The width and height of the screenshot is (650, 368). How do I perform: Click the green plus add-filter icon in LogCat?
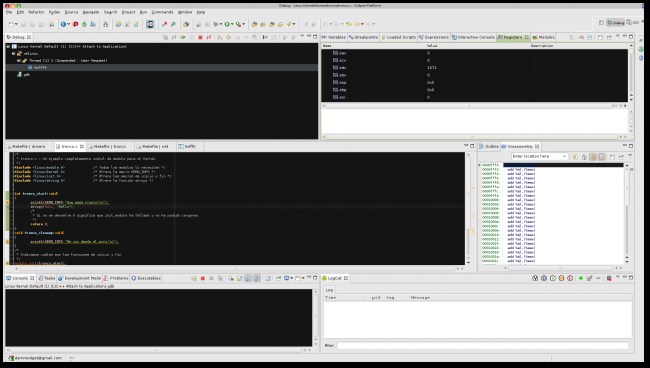coord(581,278)
